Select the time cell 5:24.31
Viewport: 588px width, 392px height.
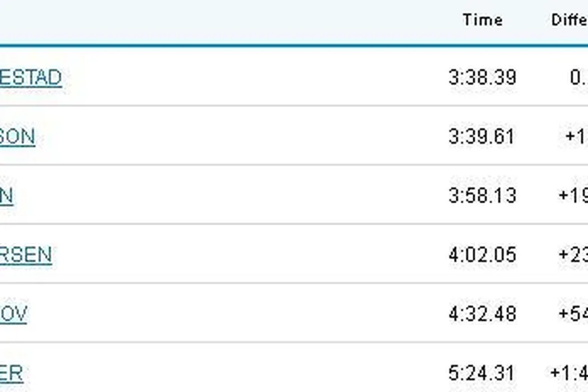pyautogui.click(x=482, y=374)
